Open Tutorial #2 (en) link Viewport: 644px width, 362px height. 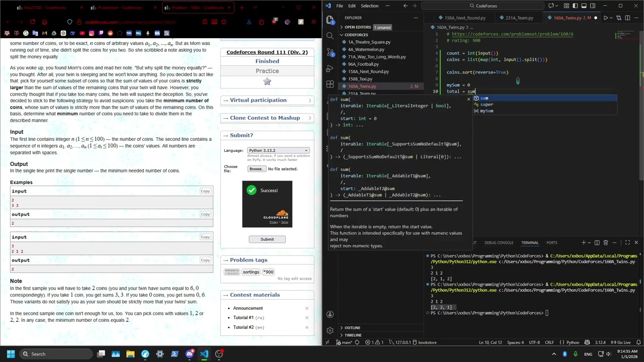(249, 327)
